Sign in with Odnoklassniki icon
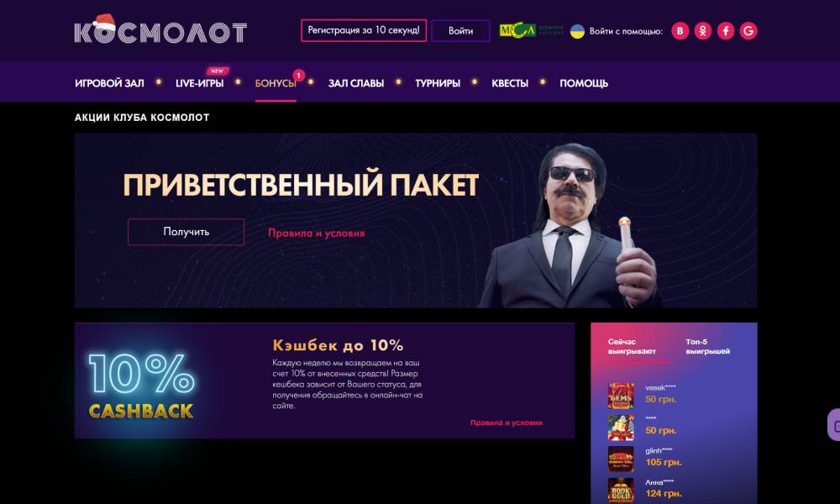 click(x=703, y=31)
